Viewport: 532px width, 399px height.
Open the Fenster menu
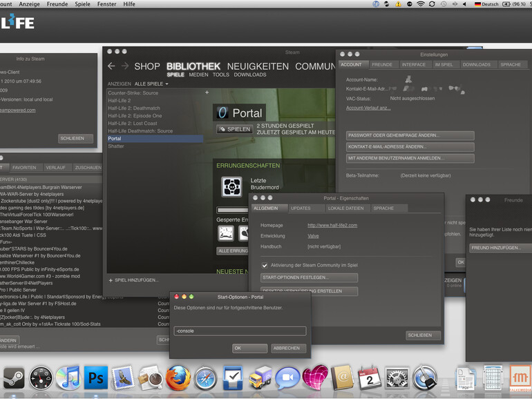106,4
